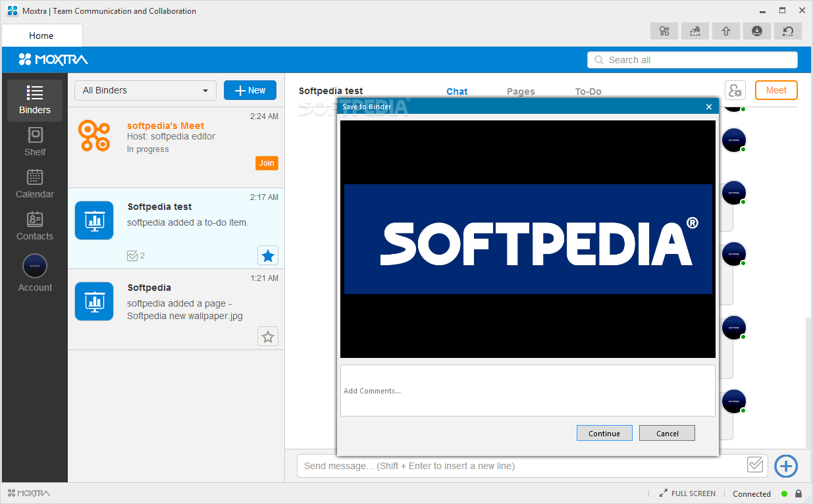Click the New binder button
Viewport: 813px width, 504px height.
(250, 90)
